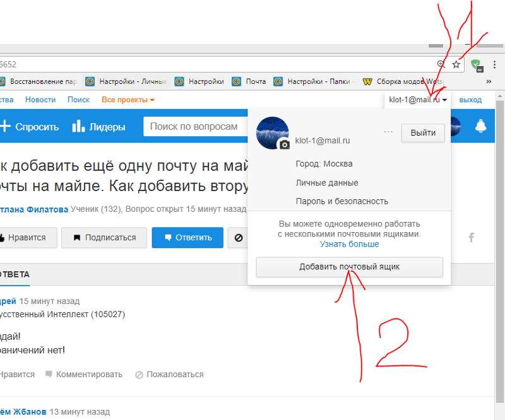
Task: Click the crossed-circle report button
Action: click(x=238, y=238)
